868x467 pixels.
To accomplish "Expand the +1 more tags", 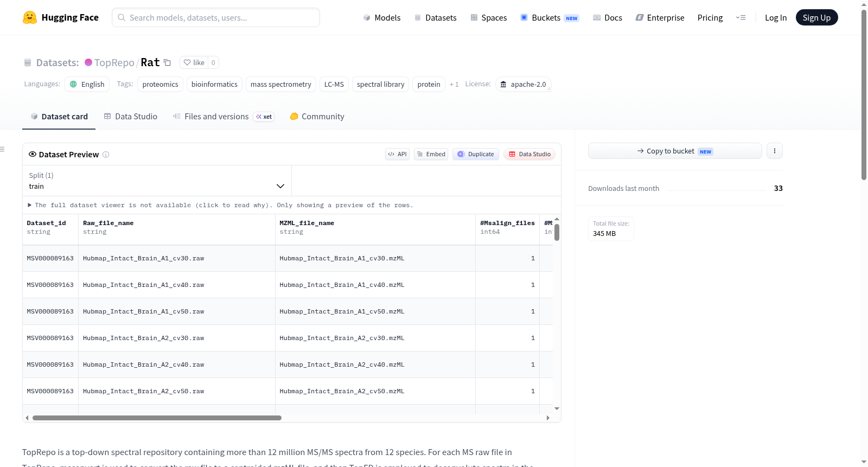I will [x=454, y=84].
